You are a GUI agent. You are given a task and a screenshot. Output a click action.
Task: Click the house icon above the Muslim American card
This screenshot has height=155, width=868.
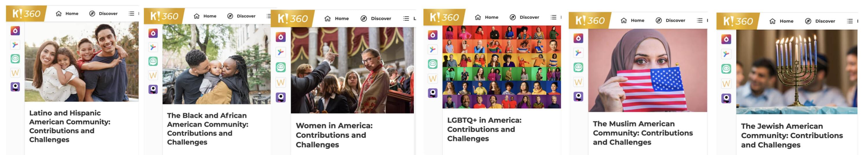coord(624,20)
